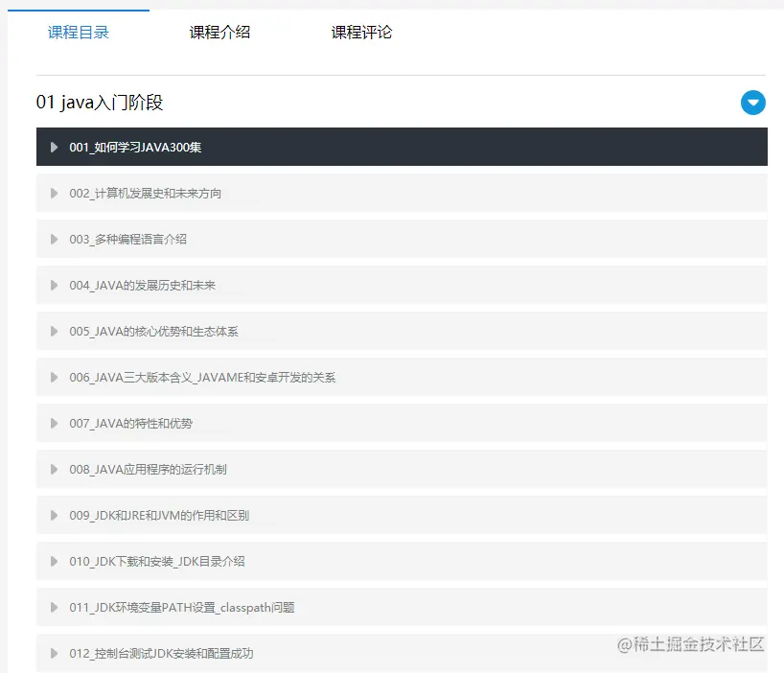Screen dimensions: 784x673
Task: Click the arrow icon on 005_JAVA的核心优势和生态体系
Action: tap(55, 331)
